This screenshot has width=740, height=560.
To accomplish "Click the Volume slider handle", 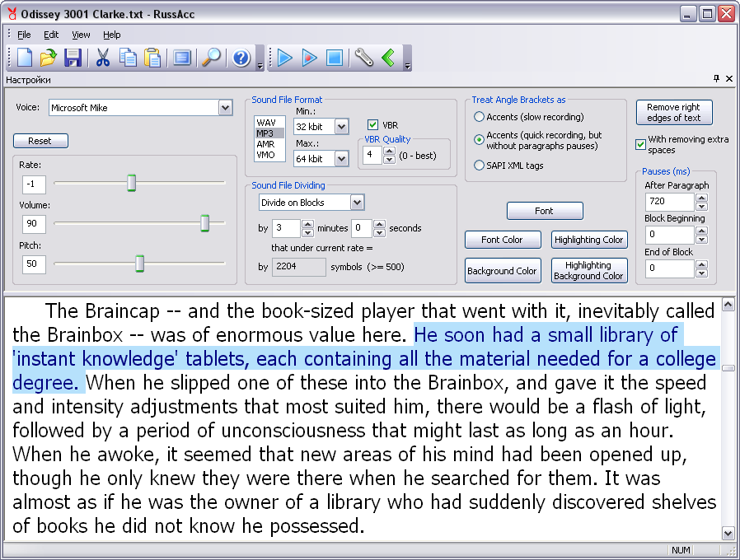I will 205,223.
